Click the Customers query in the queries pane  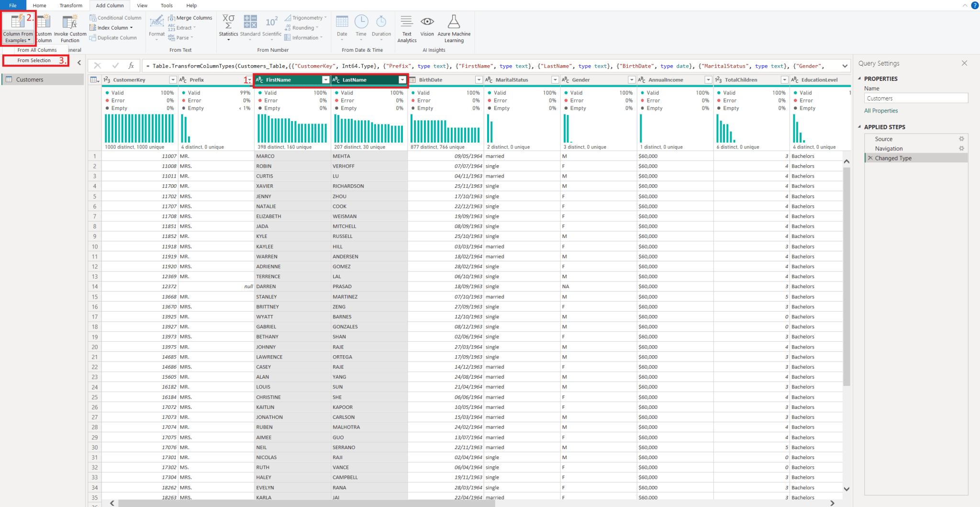tap(31, 79)
